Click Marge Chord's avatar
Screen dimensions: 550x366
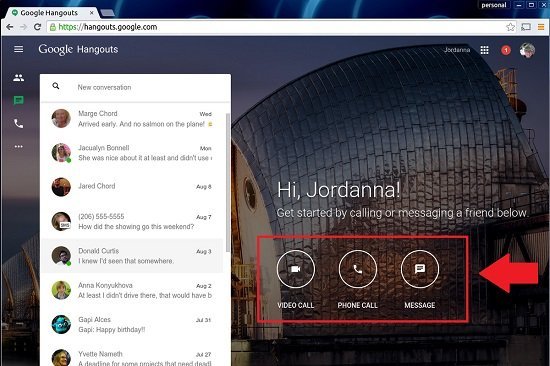click(x=61, y=118)
